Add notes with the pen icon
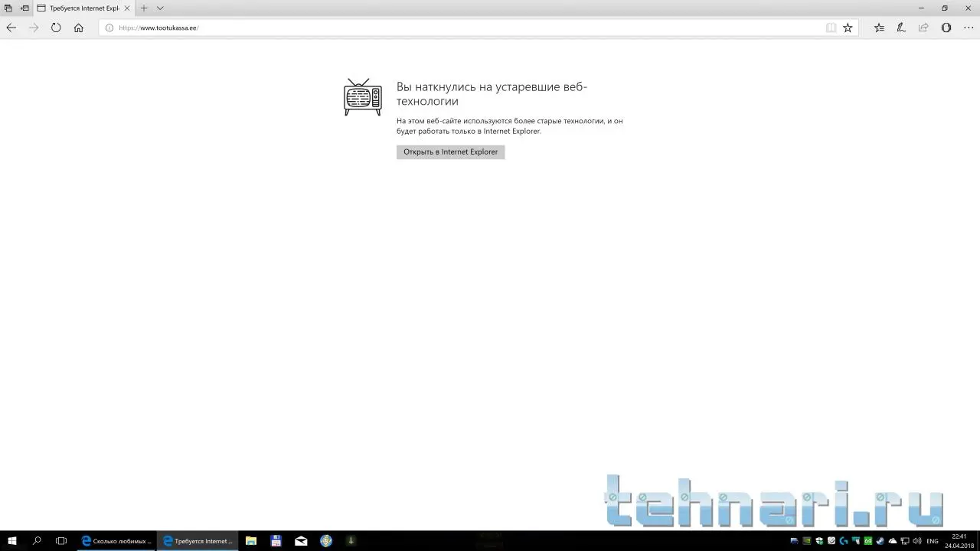Image resolution: width=980 pixels, height=551 pixels. pos(901,28)
